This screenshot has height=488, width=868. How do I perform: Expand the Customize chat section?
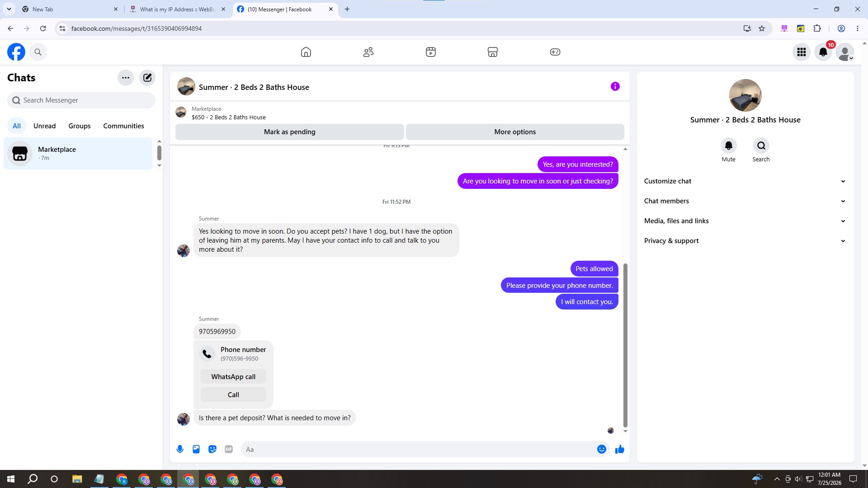point(745,181)
